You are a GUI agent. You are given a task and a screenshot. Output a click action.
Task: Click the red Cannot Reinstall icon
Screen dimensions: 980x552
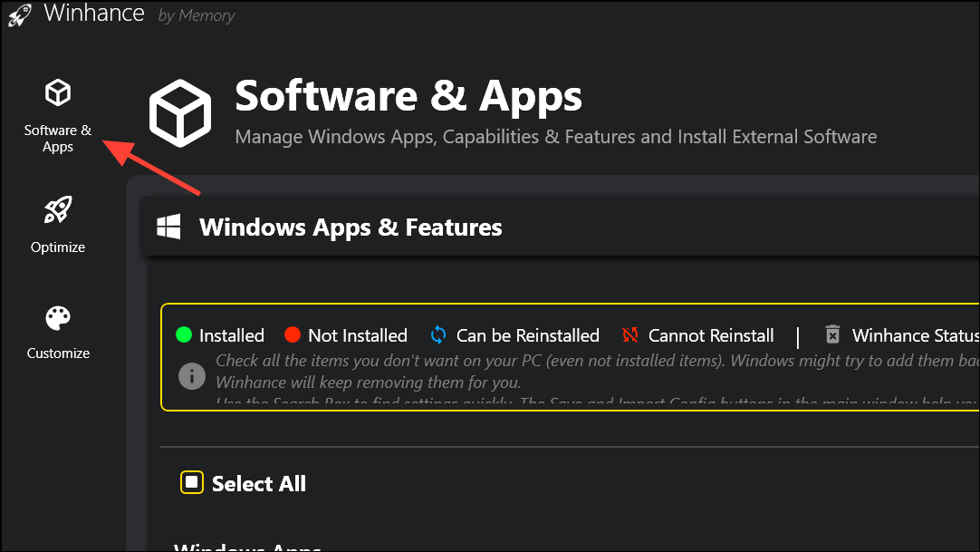coord(629,334)
